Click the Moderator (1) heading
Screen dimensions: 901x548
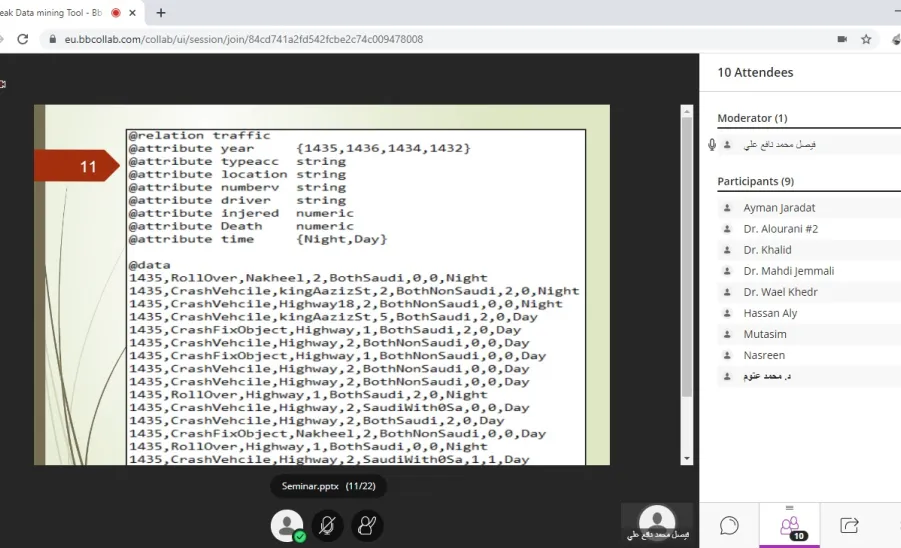point(752,118)
